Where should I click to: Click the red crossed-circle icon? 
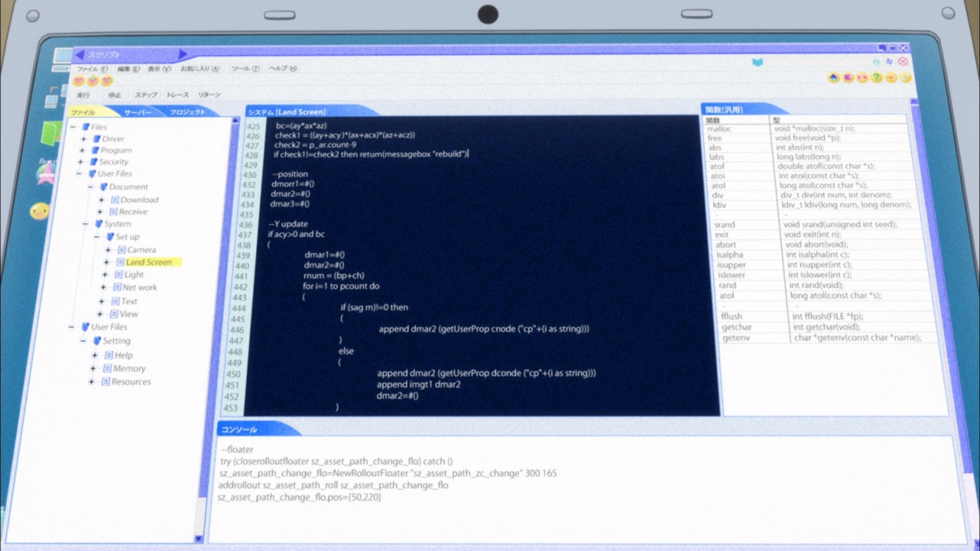click(903, 61)
